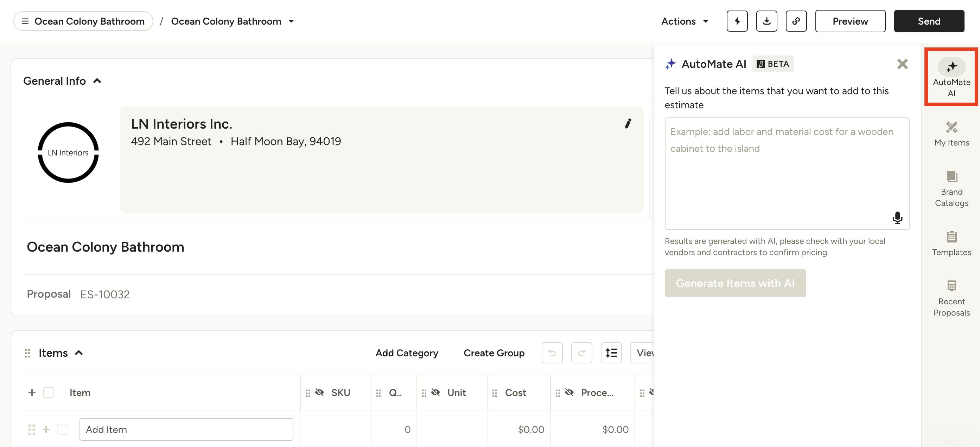
Task: Click the copy link icon button
Action: [x=796, y=21]
